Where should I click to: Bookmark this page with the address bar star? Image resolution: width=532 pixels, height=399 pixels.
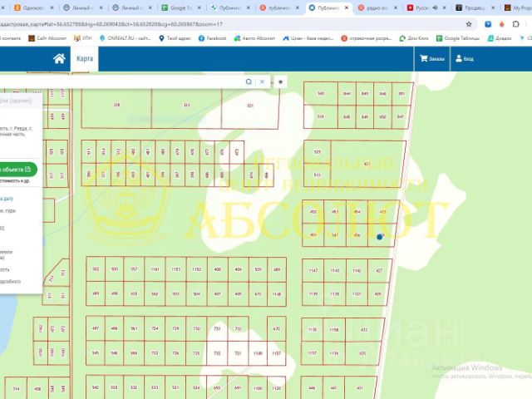click(469, 24)
